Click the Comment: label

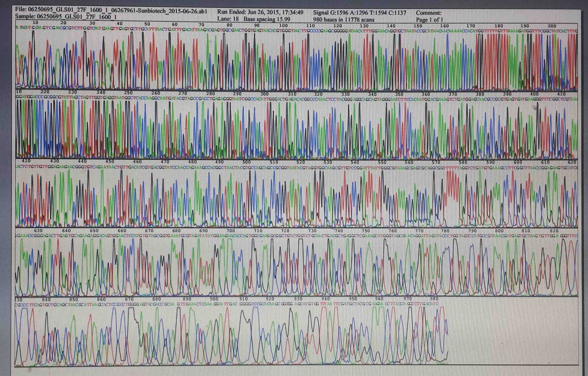click(x=428, y=13)
